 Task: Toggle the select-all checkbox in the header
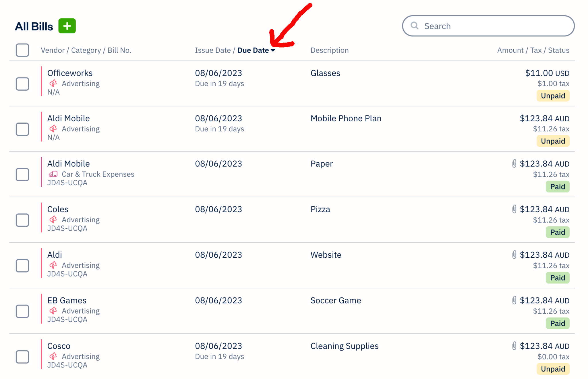coord(22,50)
